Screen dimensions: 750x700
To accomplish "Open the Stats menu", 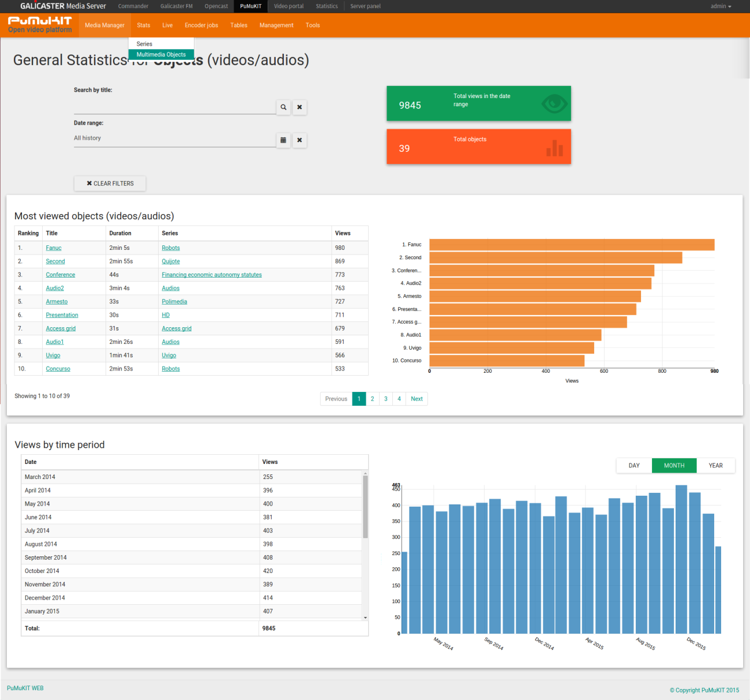I will point(144,25).
